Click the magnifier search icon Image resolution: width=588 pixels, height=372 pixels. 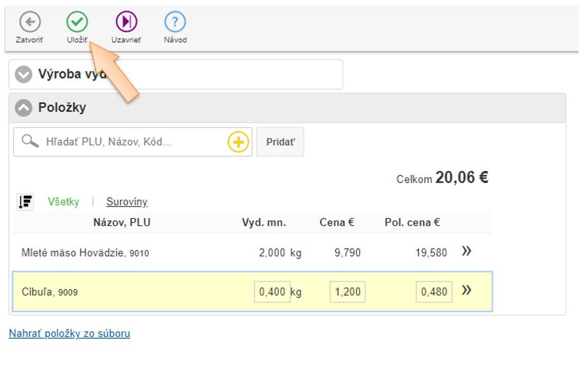30,141
